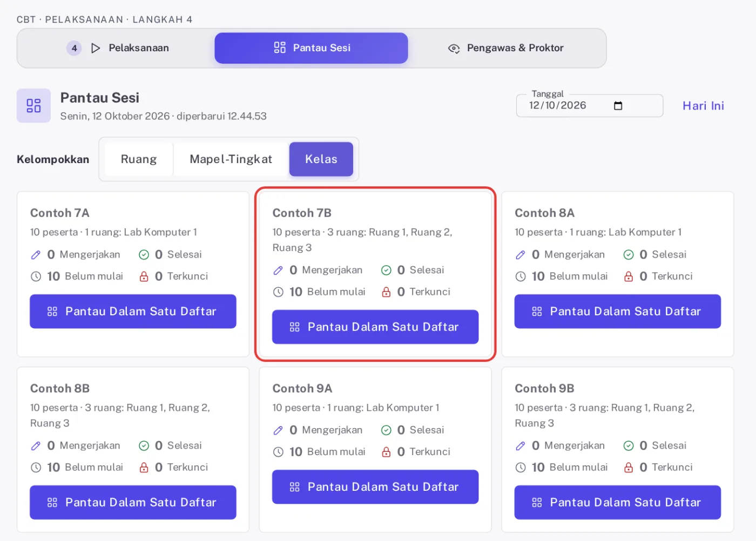Open Pengawas & Proktor tab
The height and width of the screenshot is (541, 756).
click(x=505, y=48)
